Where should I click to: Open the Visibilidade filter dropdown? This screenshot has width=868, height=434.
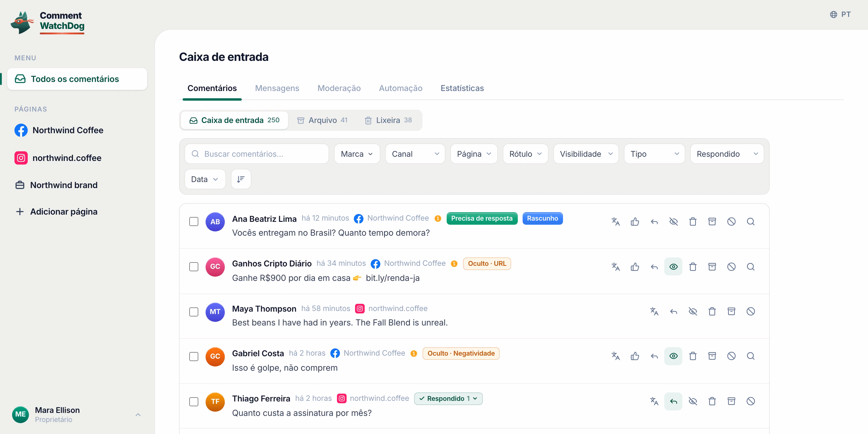tap(586, 154)
